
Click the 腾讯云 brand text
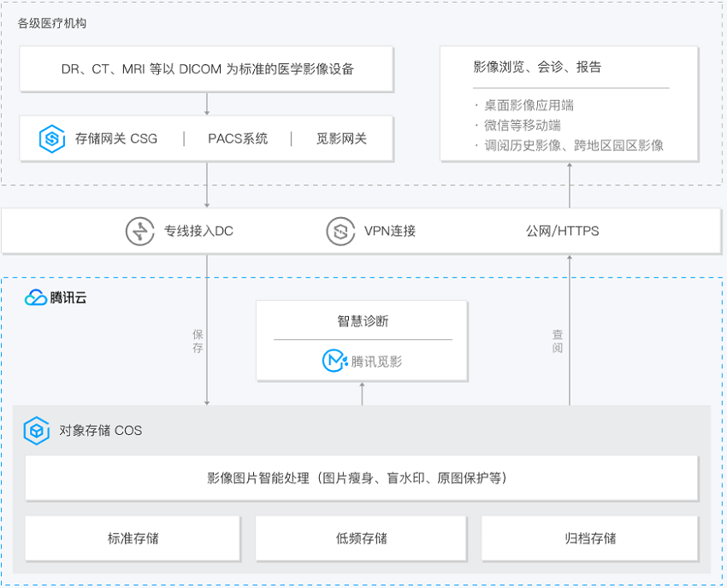(x=68, y=298)
